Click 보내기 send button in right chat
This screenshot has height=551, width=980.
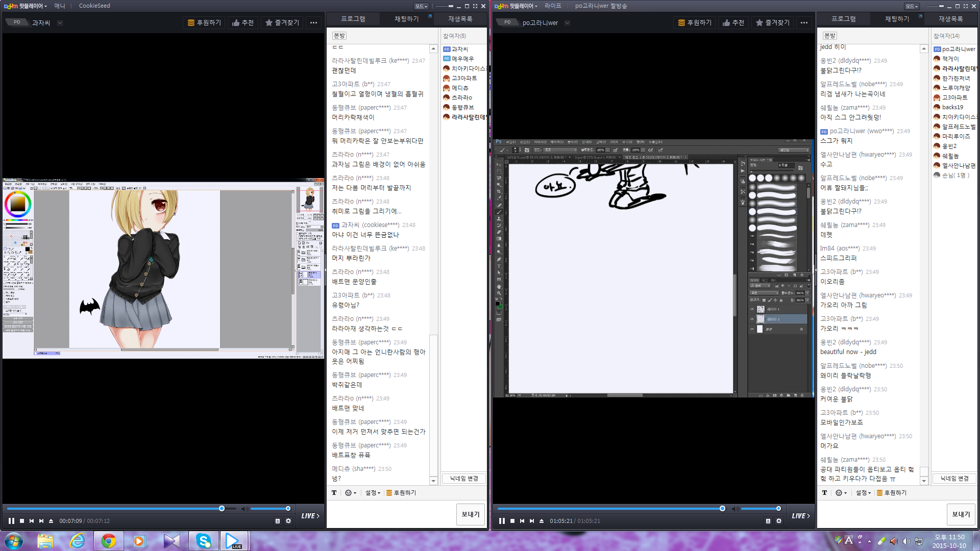tap(961, 514)
